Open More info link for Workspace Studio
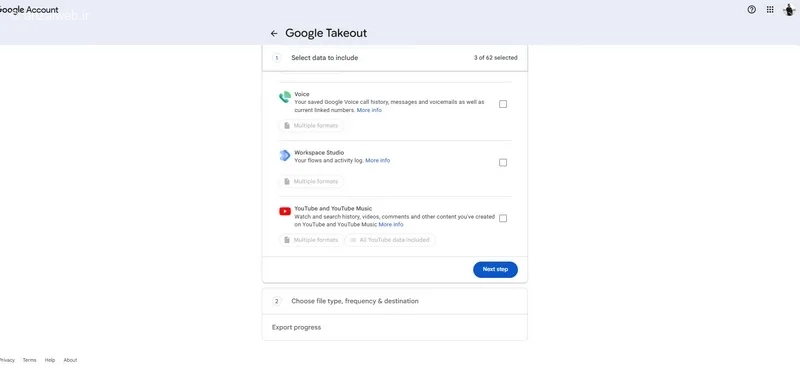The width and height of the screenshot is (800, 368). pos(378,160)
